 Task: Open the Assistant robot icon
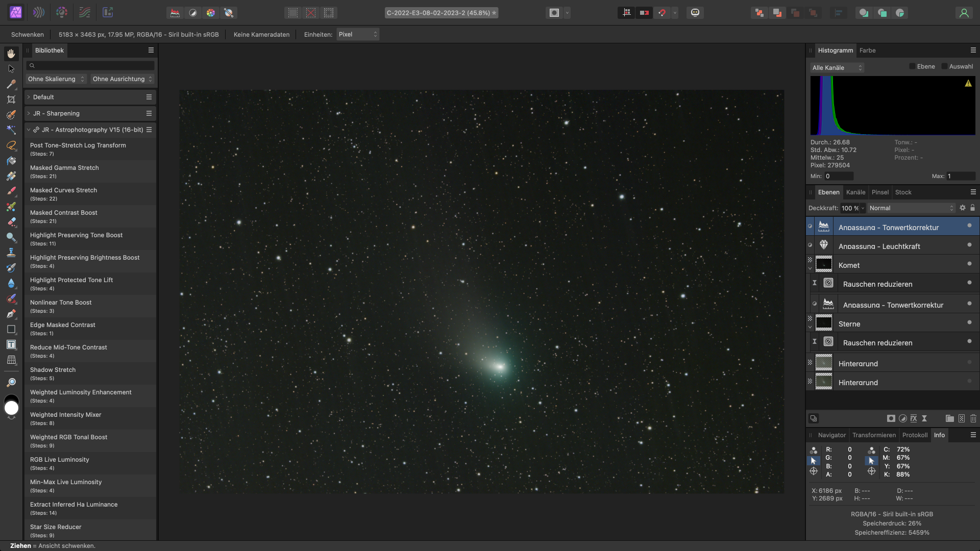(x=695, y=13)
